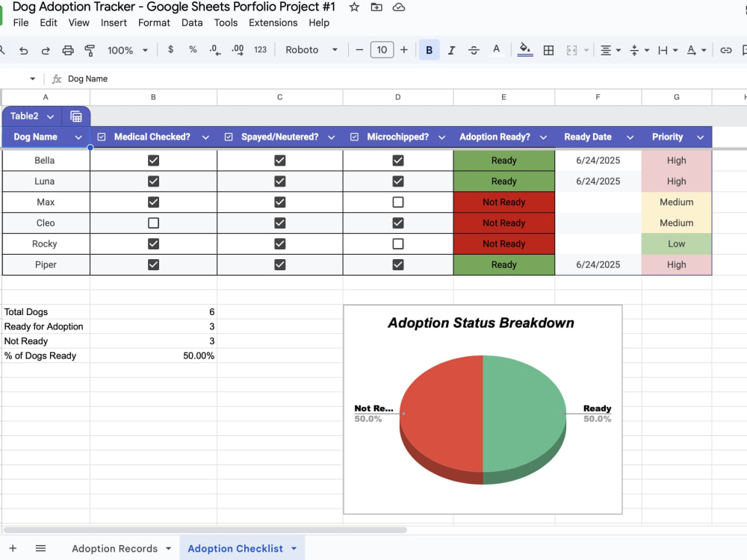Open Dog Name column filter dropdown

click(x=78, y=137)
